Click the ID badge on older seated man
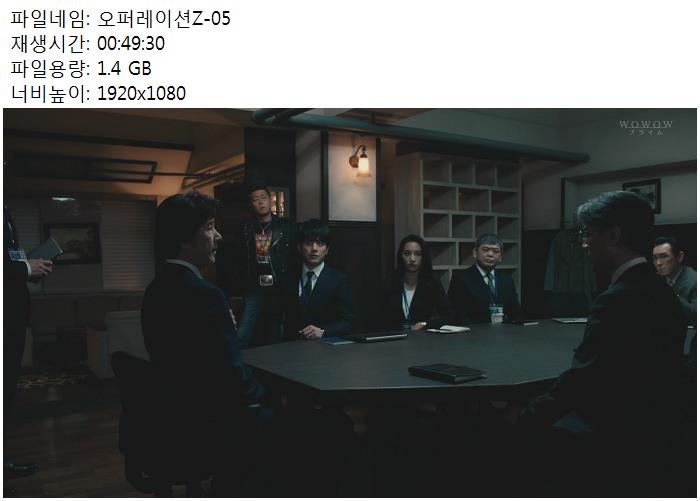700x501 pixels. 496,313
